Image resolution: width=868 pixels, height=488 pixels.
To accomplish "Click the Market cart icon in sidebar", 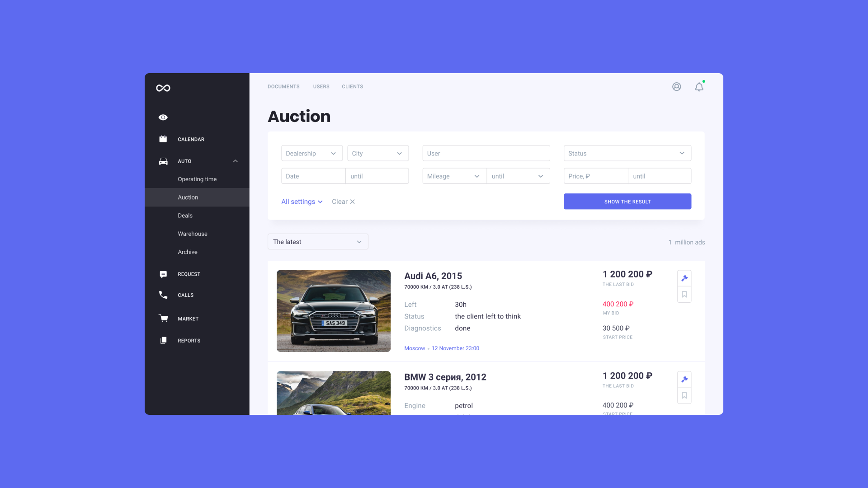I will click(x=163, y=318).
